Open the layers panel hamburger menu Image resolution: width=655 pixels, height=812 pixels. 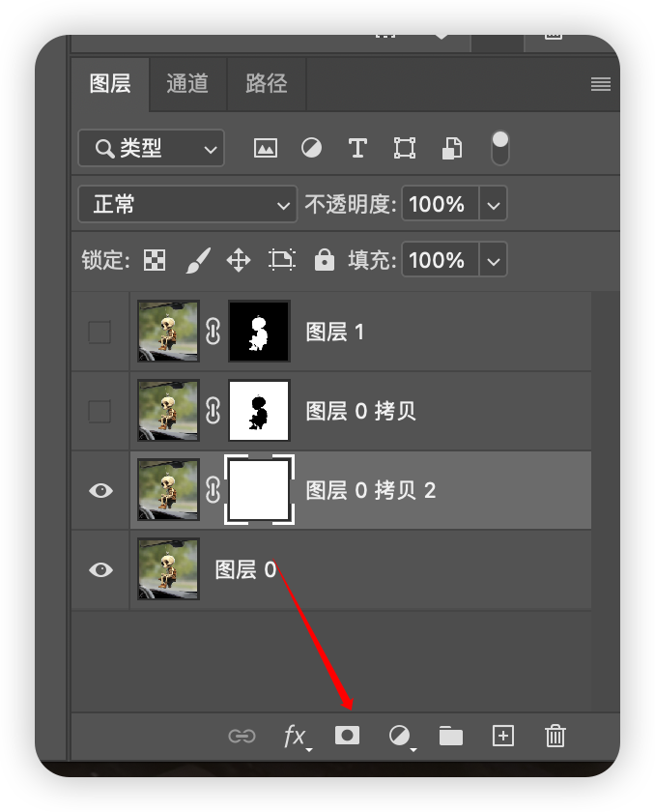pyautogui.click(x=601, y=84)
